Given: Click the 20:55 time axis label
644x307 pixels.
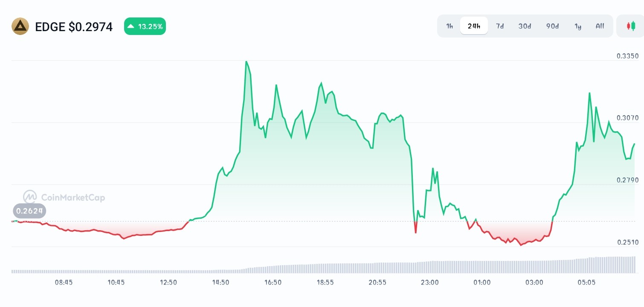Looking at the screenshot, I should coord(377,282).
